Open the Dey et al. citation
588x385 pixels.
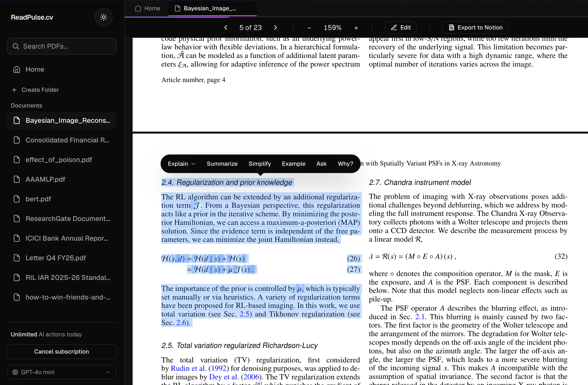pyautogui.click(x=224, y=377)
